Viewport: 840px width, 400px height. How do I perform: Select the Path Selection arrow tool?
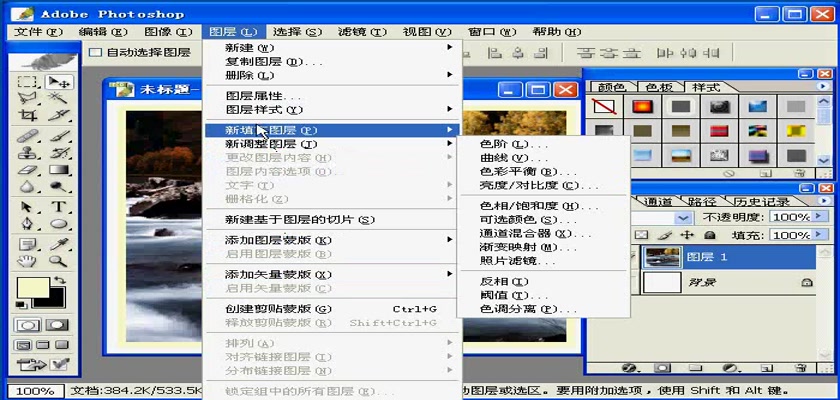27,207
